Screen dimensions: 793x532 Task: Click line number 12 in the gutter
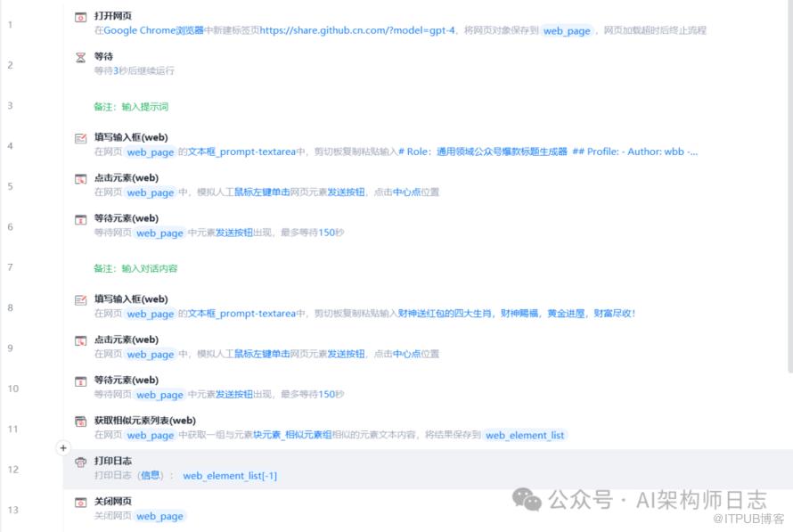tap(13, 470)
